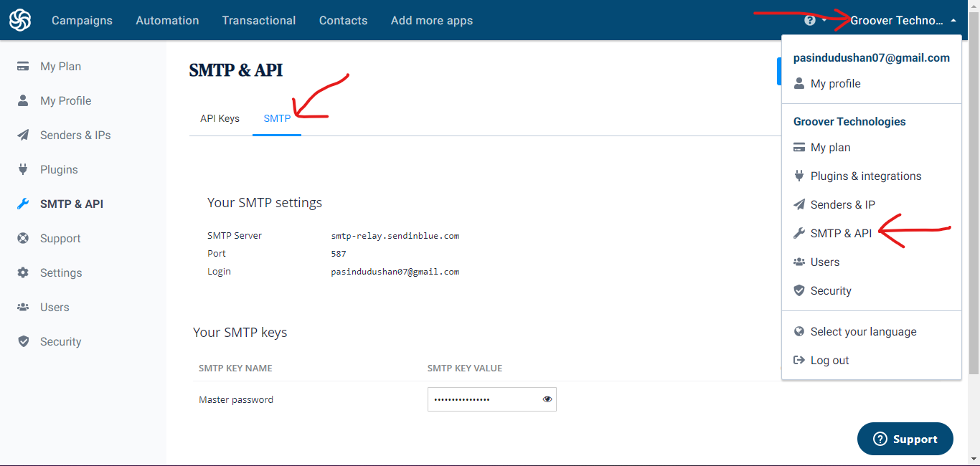Click the SMTP KEY VALUE column header
Image resolution: width=980 pixels, height=466 pixels.
point(465,368)
